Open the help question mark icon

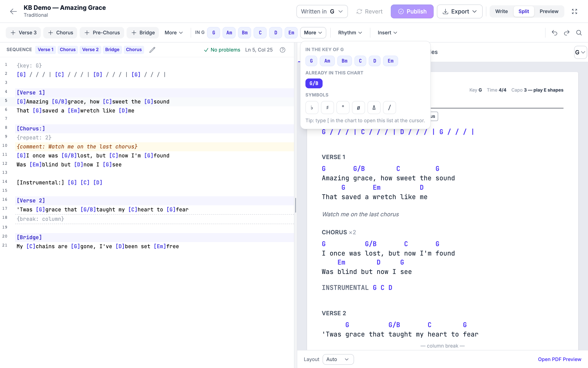(x=282, y=50)
